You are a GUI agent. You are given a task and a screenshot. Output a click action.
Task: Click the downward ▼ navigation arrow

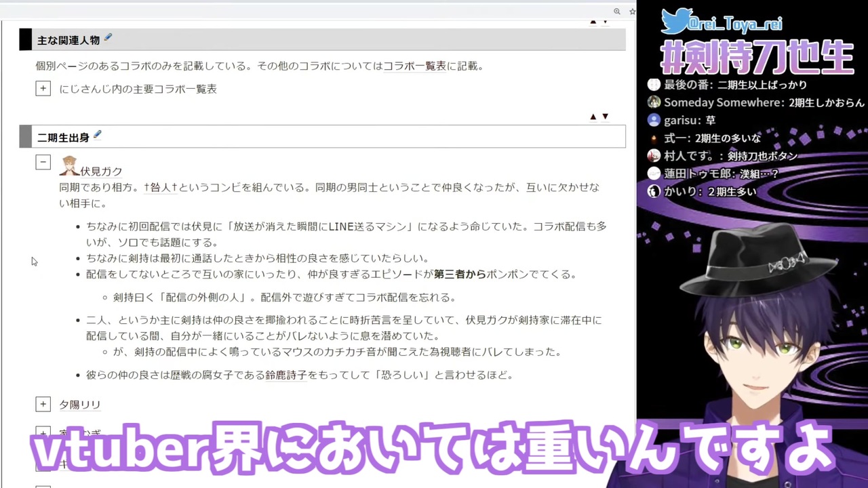pyautogui.click(x=605, y=116)
